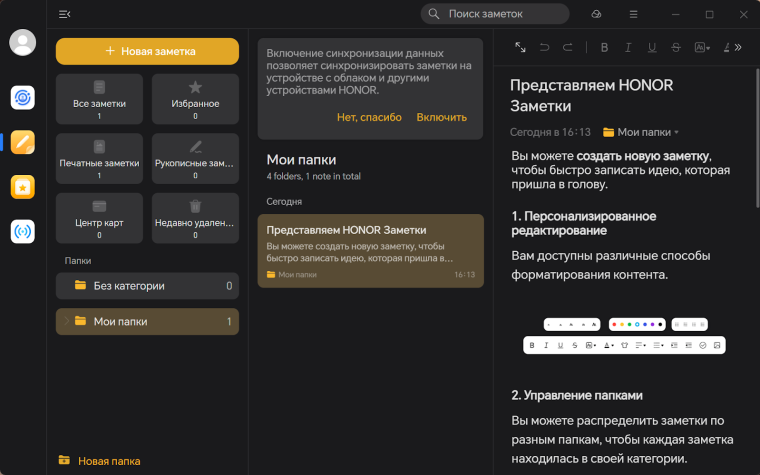This screenshot has width=760, height=475.
Task: Enable sync with Включить
Action: click(442, 117)
